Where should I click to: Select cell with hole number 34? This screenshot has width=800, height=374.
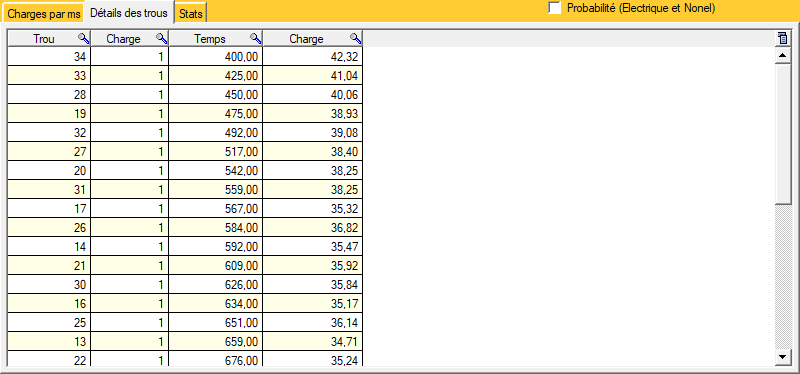49,57
